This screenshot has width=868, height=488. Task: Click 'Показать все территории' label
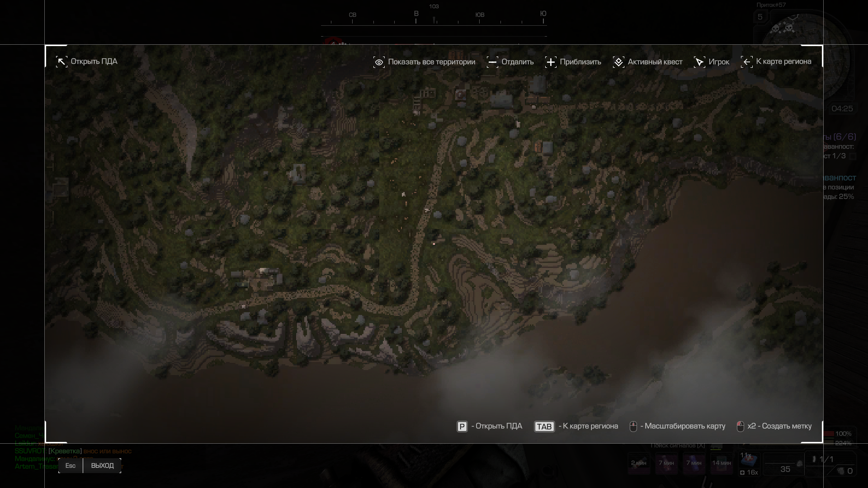click(431, 62)
